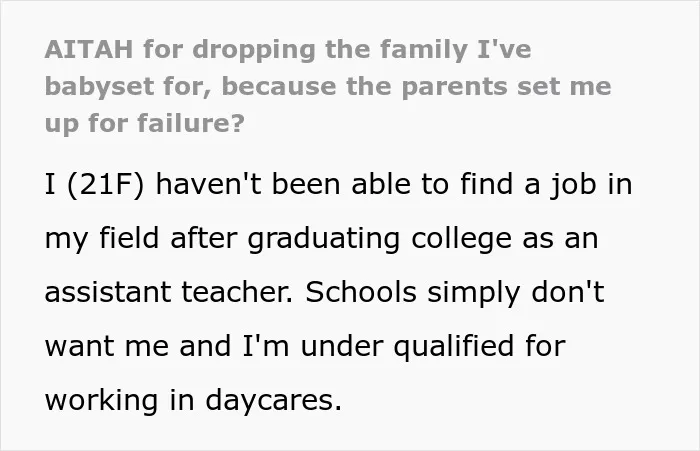Click the word "working" in the last line
700x451 pixels.
(101, 401)
